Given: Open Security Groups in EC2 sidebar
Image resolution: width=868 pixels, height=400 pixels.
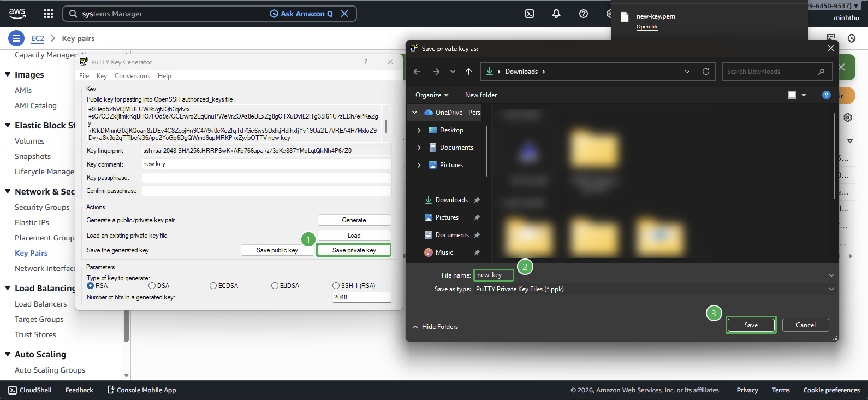Looking at the screenshot, I should coord(42,207).
